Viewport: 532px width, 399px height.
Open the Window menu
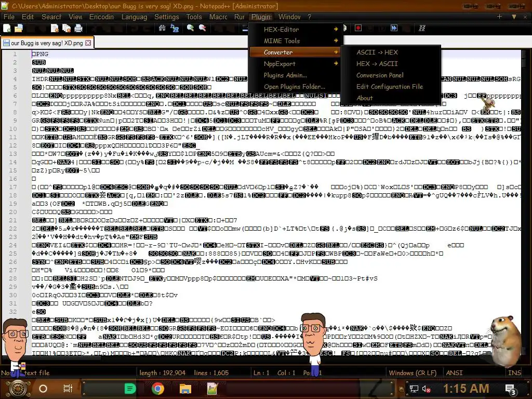(289, 17)
